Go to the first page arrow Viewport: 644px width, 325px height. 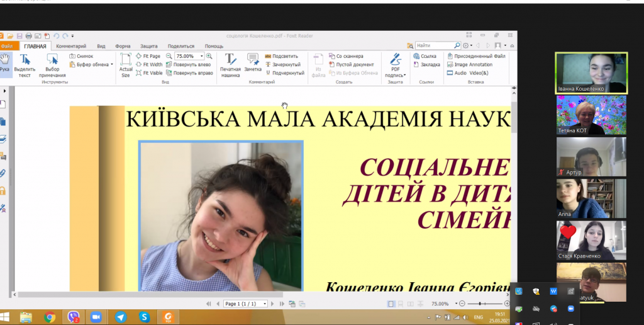209,304
